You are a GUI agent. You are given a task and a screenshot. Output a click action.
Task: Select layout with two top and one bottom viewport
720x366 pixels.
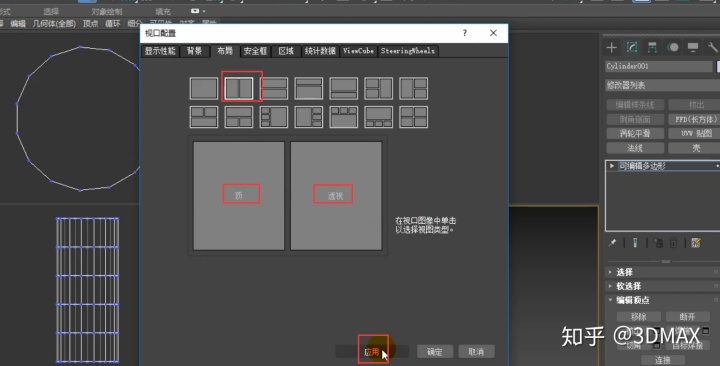[204, 117]
